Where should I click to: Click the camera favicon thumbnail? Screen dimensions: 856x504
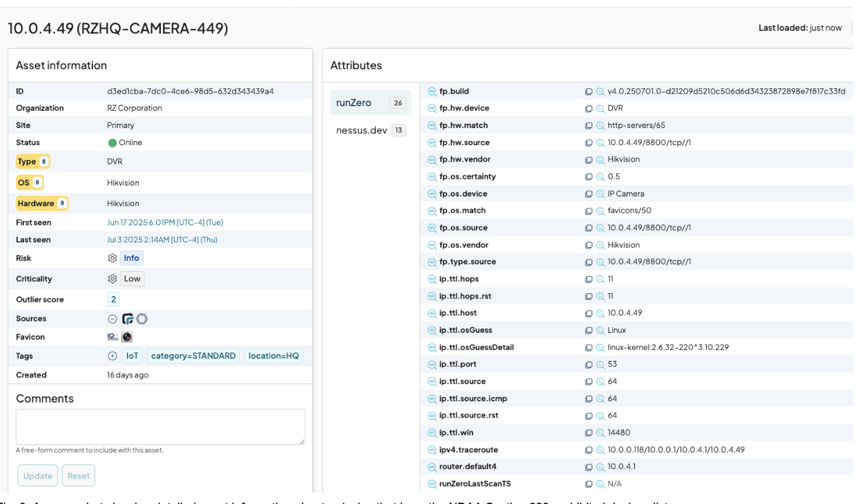(127, 337)
